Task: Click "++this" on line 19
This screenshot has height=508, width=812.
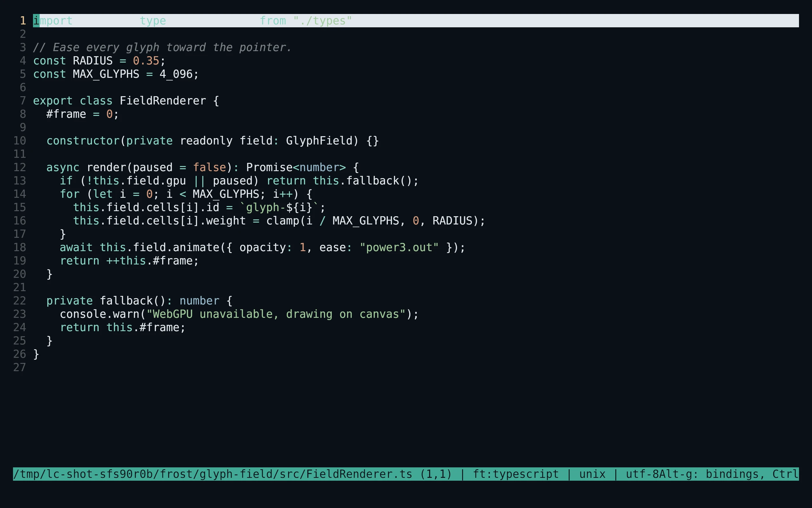Action: (x=126, y=261)
